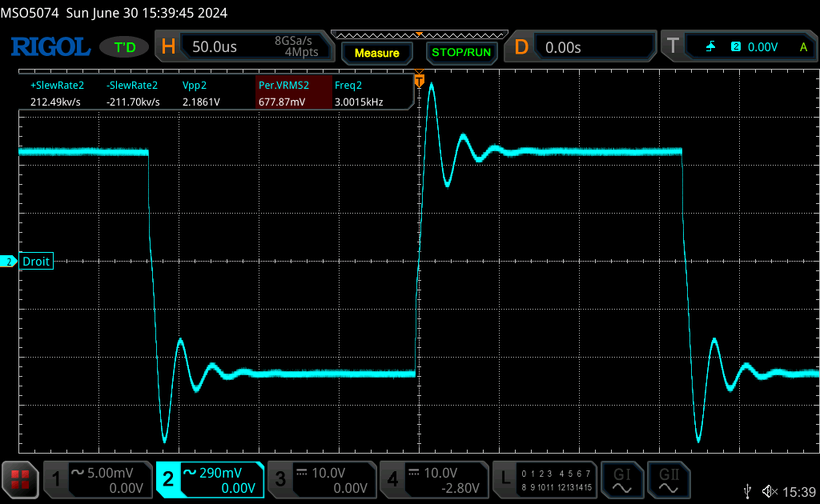Viewport: 820px width, 504px height.
Task: Toggle STOP/RUN acquisition
Action: click(461, 52)
